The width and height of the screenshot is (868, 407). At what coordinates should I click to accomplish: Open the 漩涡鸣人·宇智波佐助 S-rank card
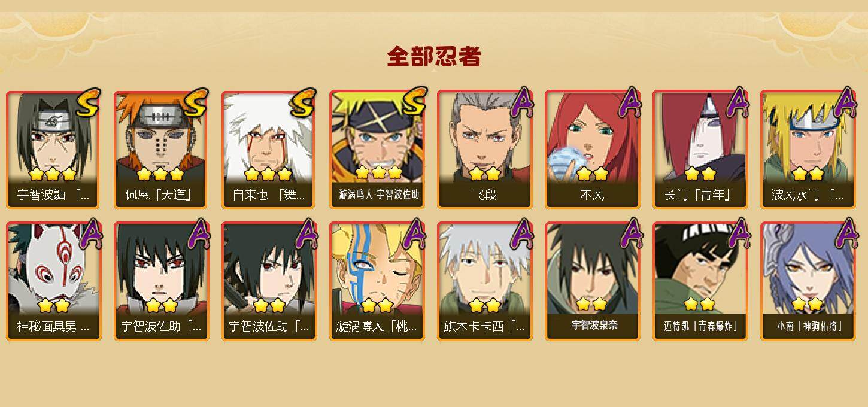(377, 150)
